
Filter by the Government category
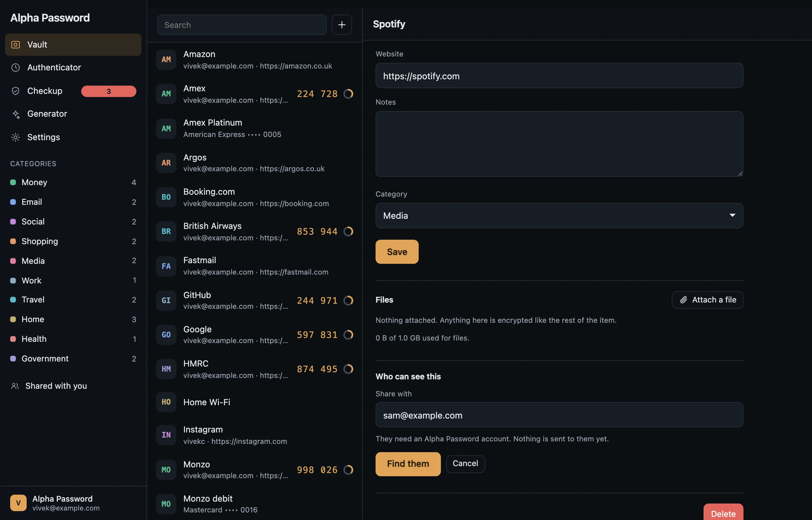tap(73, 358)
